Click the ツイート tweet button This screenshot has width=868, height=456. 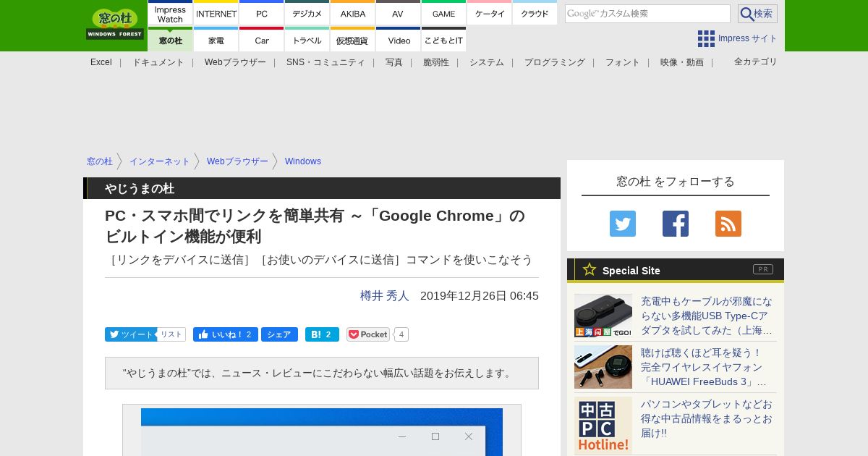pyautogui.click(x=130, y=334)
